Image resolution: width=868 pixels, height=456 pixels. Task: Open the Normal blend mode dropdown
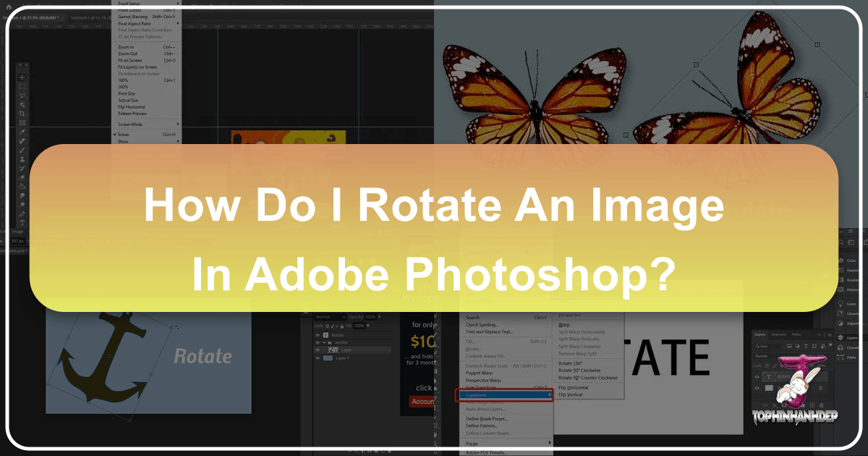click(x=329, y=318)
